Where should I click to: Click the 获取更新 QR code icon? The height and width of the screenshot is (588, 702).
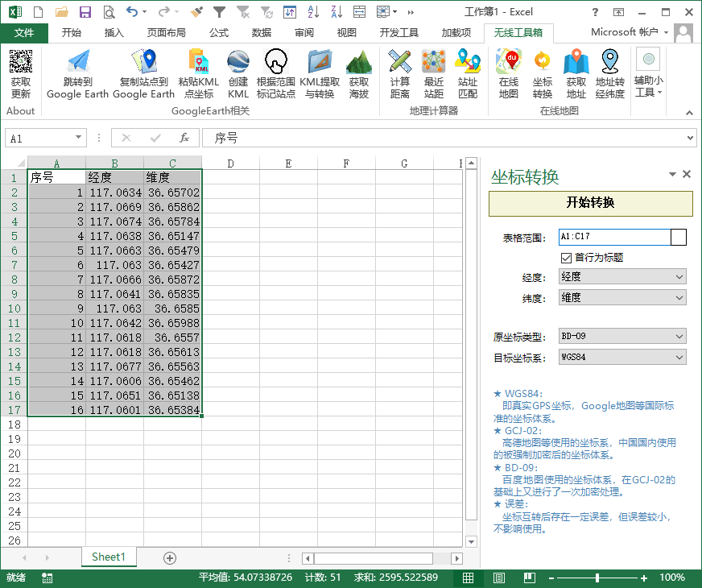[21, 61]
